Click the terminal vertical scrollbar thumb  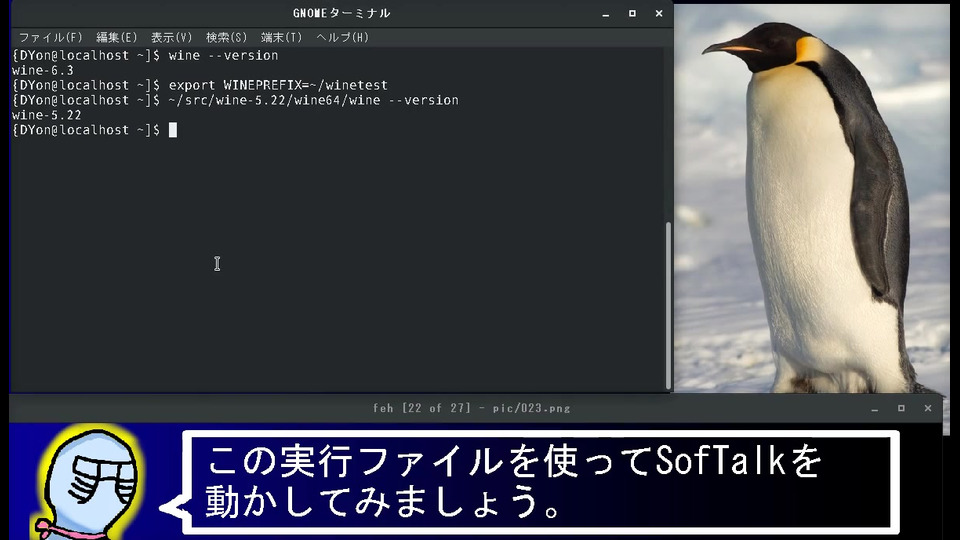668,304
